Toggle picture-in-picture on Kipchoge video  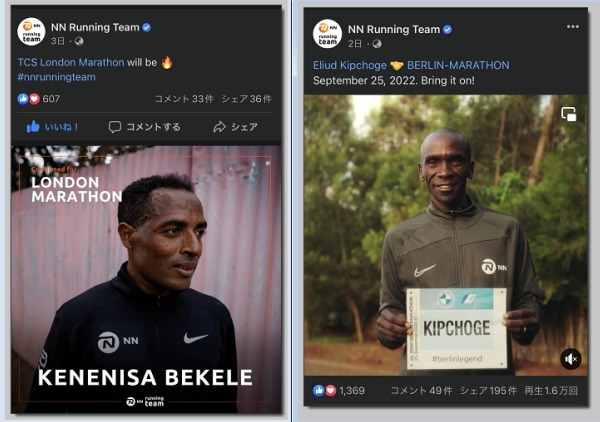pyautogui.click(x=568, y=114)
